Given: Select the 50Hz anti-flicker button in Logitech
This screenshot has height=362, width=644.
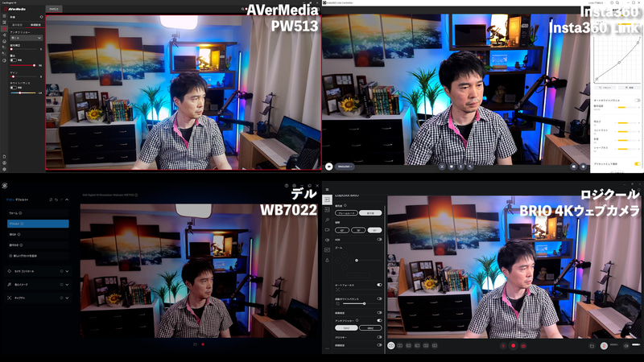Looking at the screenshot, I should pos(346,328).
